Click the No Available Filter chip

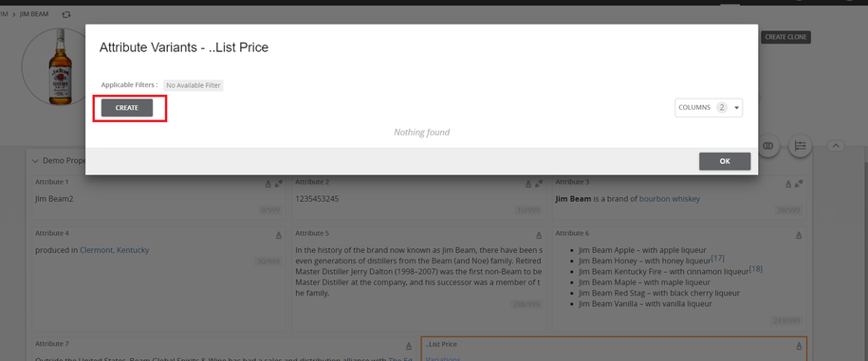point(194,85)
